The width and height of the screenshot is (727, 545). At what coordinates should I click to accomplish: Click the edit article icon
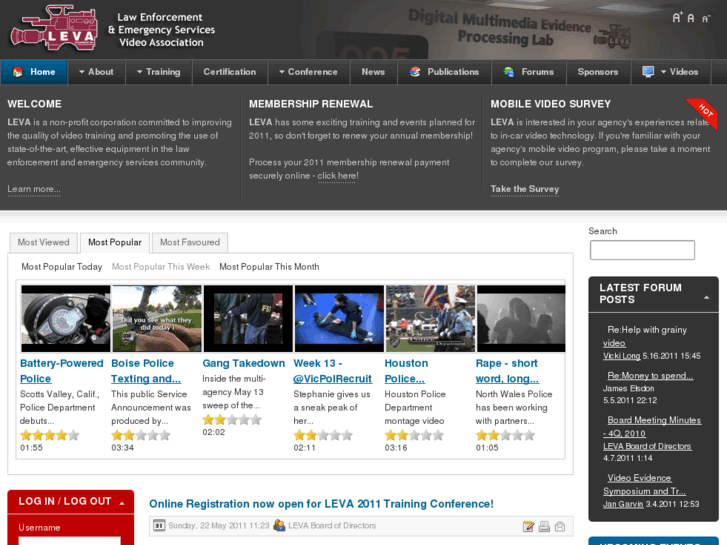[528, 526]
